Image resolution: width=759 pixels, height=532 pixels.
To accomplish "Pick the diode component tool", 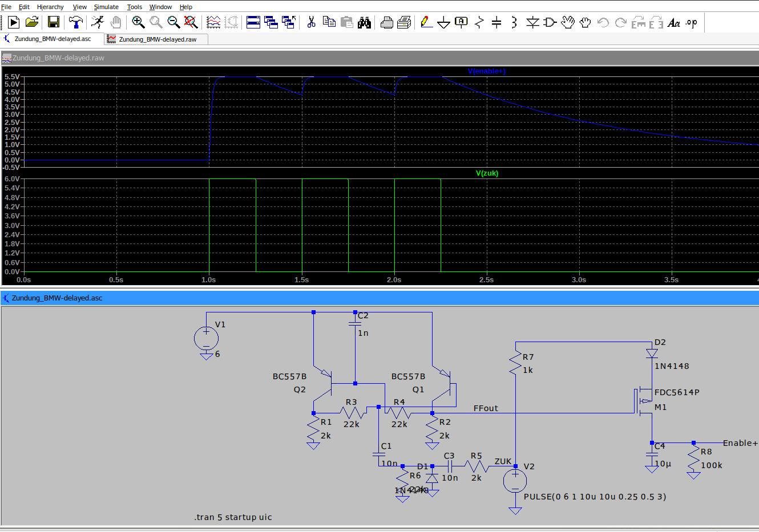I will [532, 22].
